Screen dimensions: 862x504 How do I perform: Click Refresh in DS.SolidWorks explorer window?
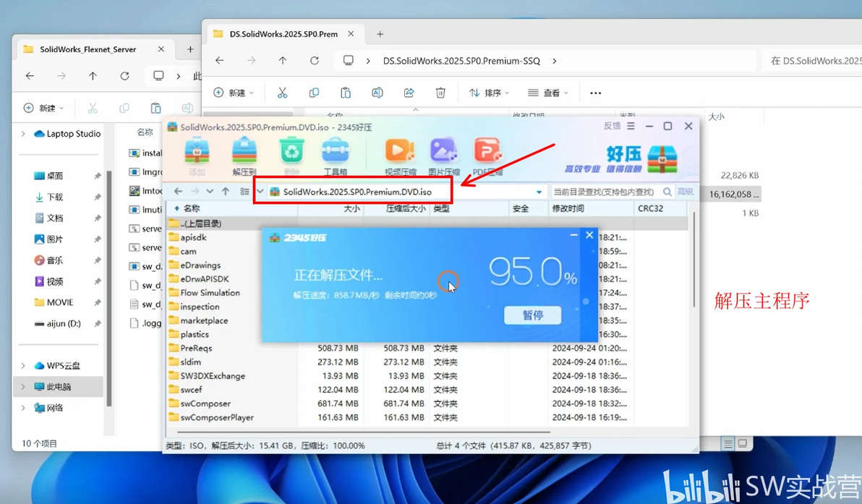(x=315, y=61)
